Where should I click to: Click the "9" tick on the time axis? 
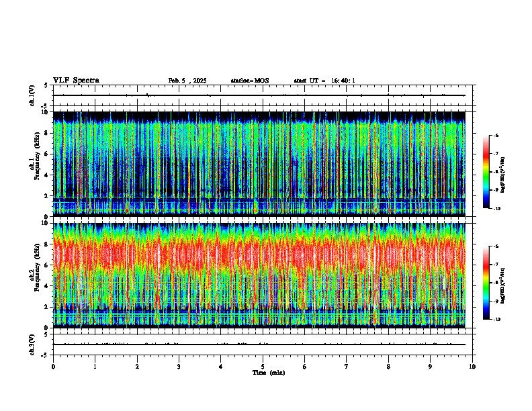(431, 367)
